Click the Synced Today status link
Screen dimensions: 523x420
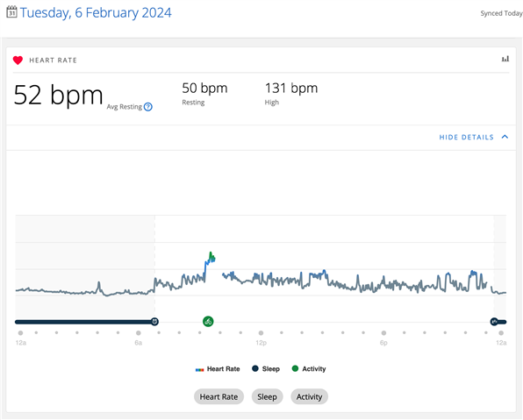(501, 13)
